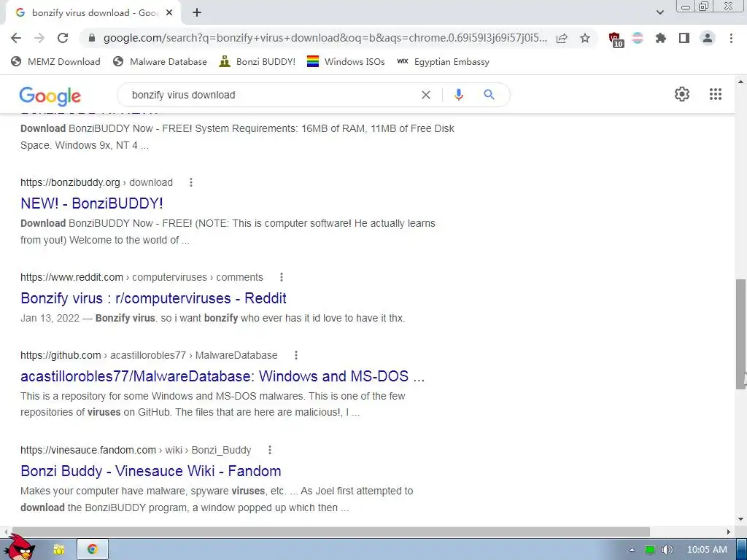
Task: Open the Start menu red bird button
Action: click(x=20, y=548)
